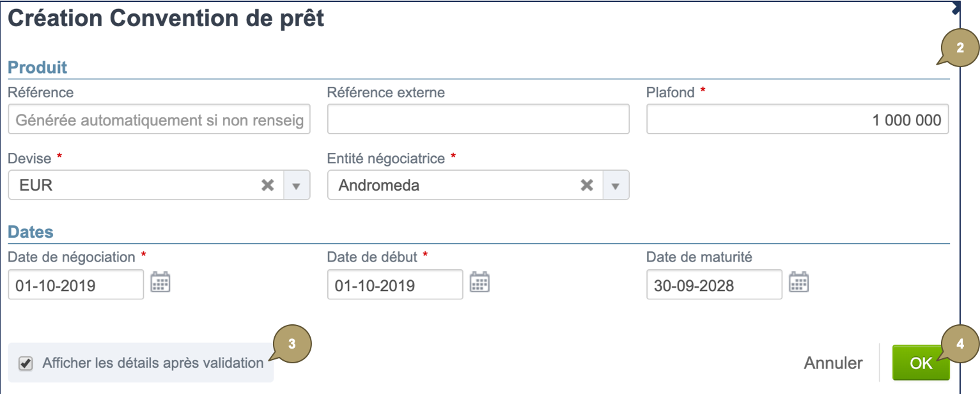This screenshot has width=980, height=394.
Task: Edit the Date de maturité value
Action: tap(713, 285)
